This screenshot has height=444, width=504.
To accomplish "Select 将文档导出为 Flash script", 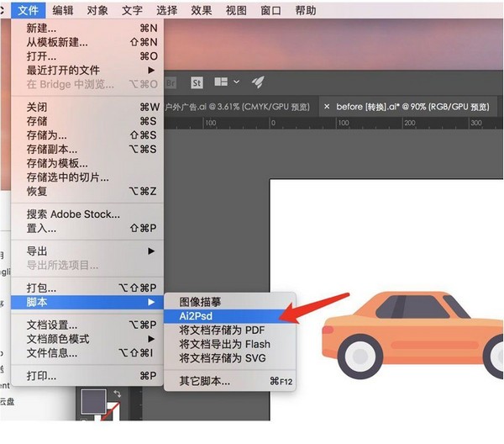I will click(229, 344).
